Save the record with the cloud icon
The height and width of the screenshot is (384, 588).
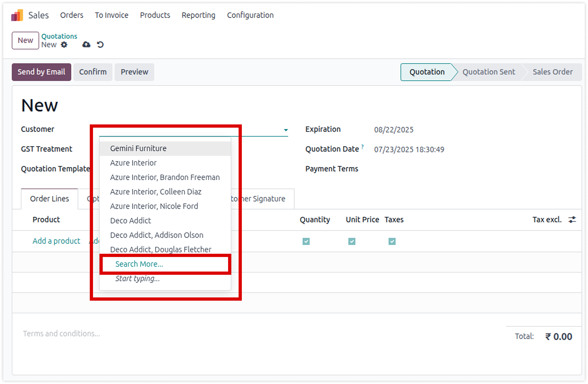86,44
